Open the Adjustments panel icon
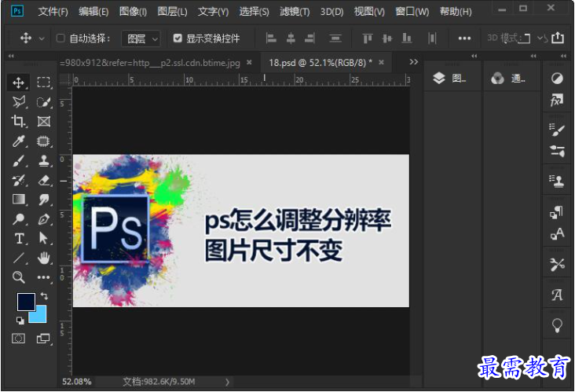The image size is (575, 392). tap(557, 78)
